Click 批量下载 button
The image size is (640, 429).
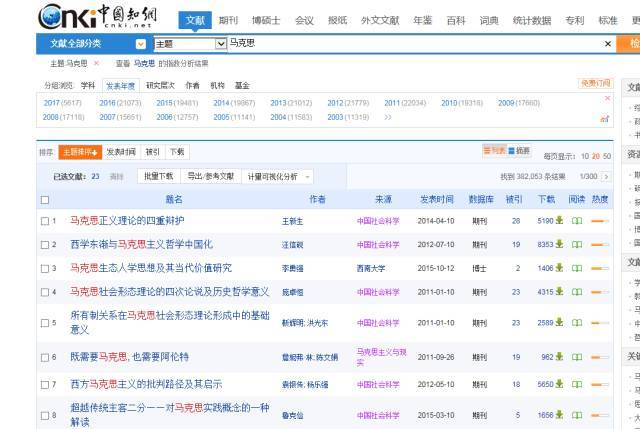(x=158, y=176)
